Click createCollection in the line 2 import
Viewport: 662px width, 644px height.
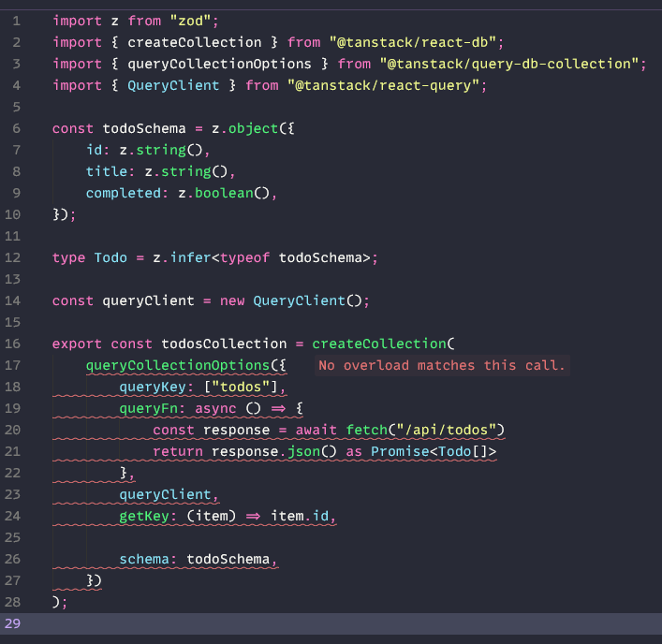coord(195,43)
